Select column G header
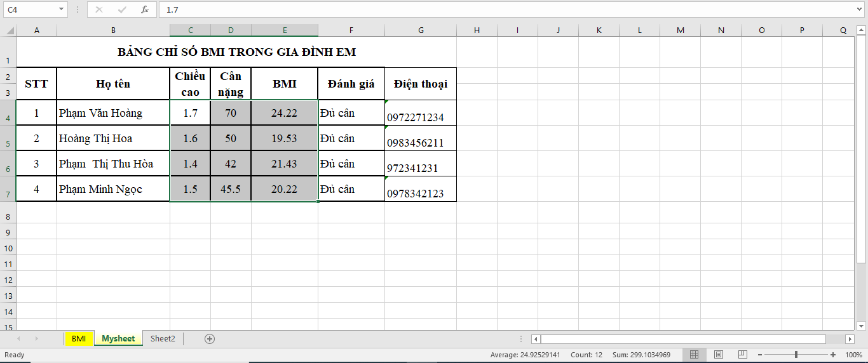 [x=421, y=30]
